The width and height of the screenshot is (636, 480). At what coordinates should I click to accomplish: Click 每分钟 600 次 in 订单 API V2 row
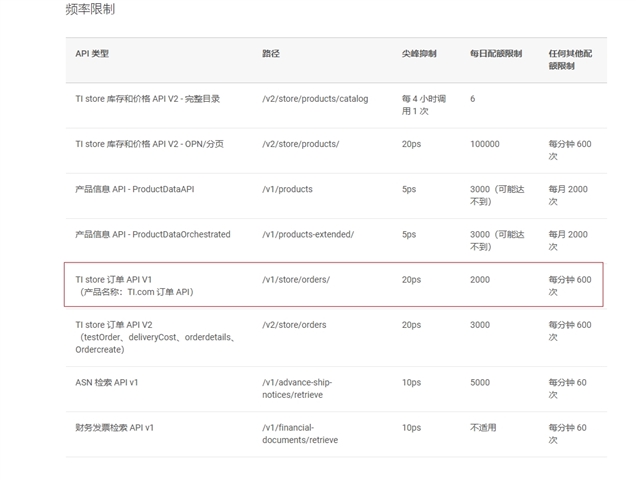pyautogui.click(x=570, y=331)
